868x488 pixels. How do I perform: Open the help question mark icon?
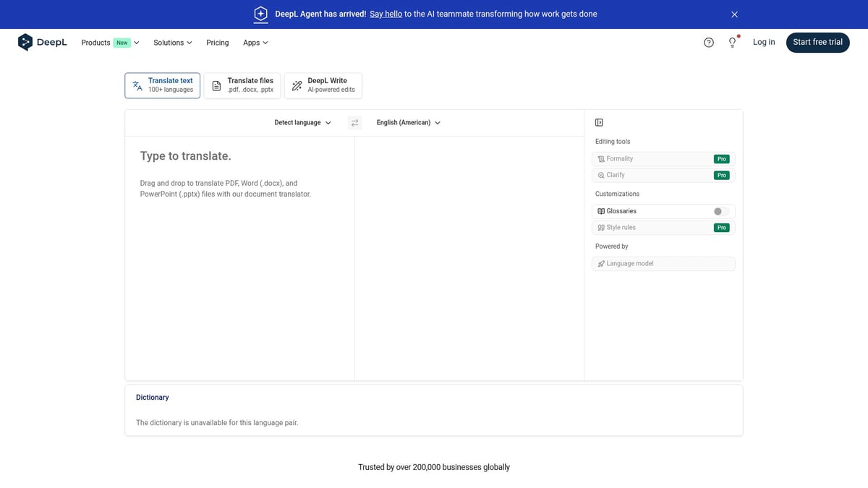pos(707,42)
